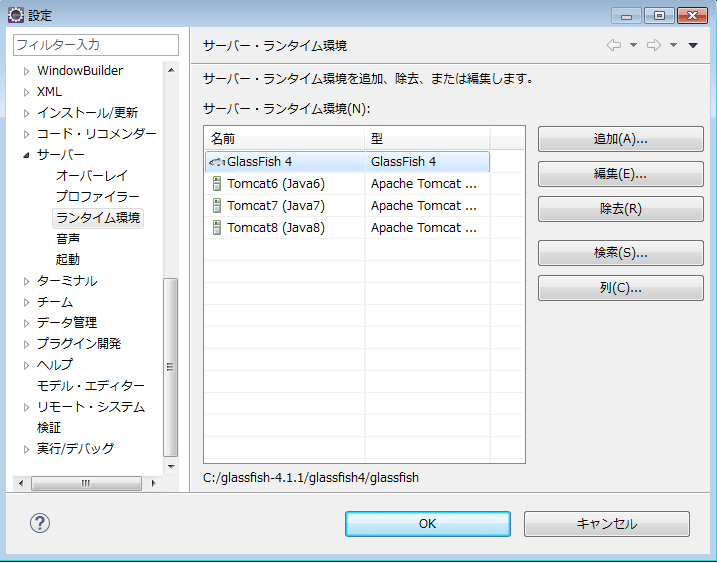Screen dimensions: 717x563
Task: Click Apache Tomcat type in Tomcat7 row
Action: pos(423,206)
